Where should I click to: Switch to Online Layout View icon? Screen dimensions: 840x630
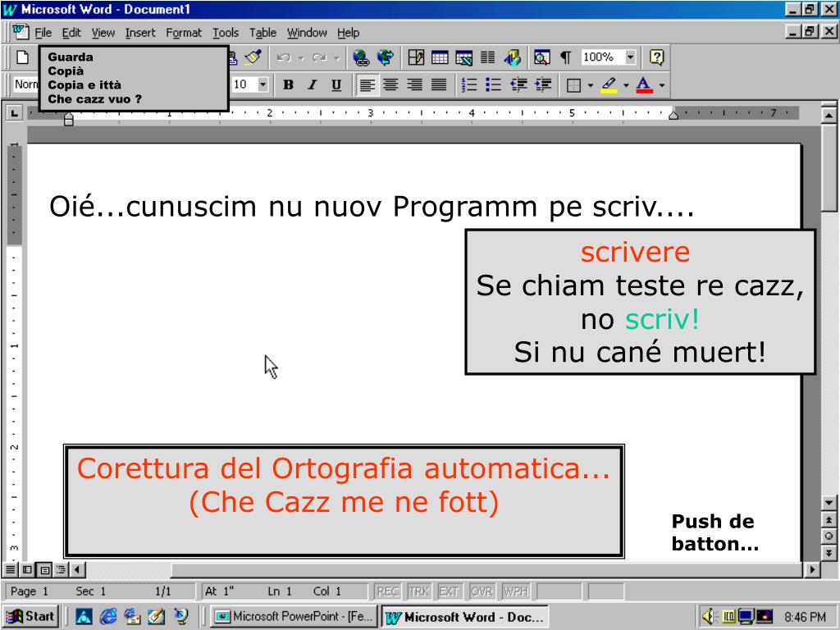click(27, 569)
